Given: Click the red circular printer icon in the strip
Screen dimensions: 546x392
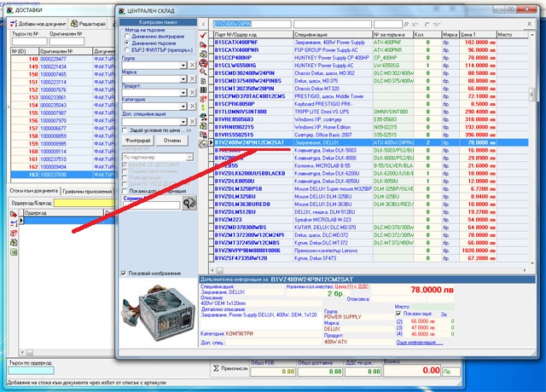Looking at the screenshot, I should point(203,63).
